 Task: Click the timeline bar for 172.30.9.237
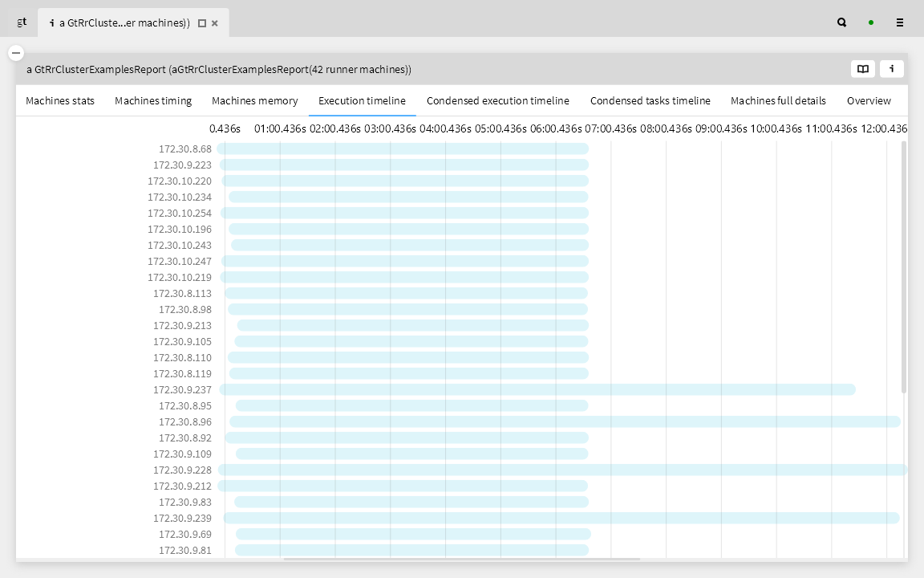(x=537, y=389)
